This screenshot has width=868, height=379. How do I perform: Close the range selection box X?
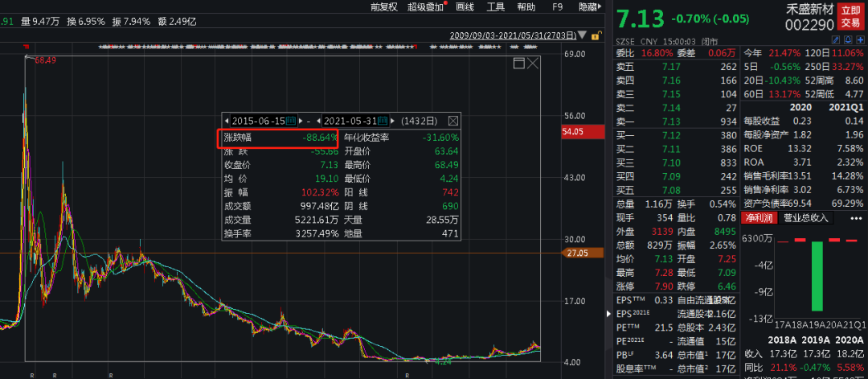click(533, 63)
